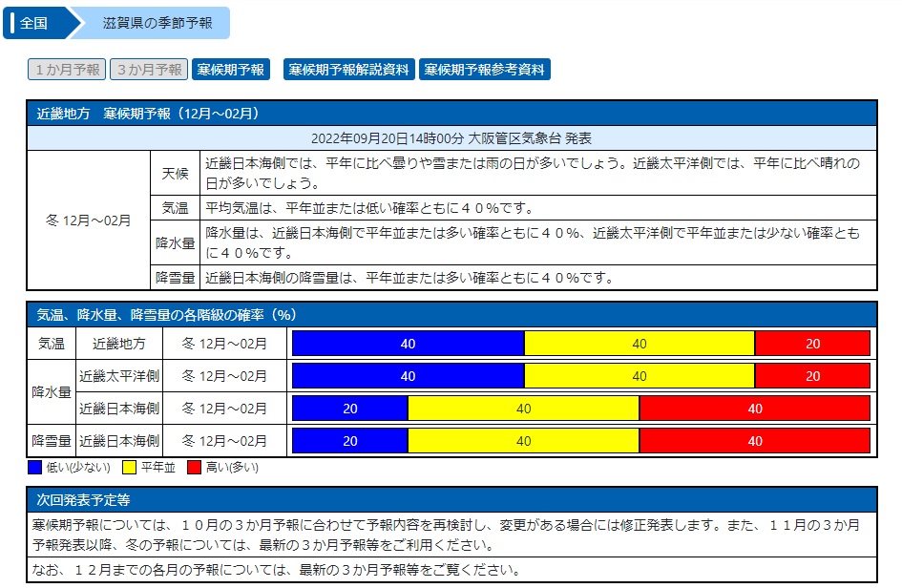Screen dimensions: 902x588
Task: Click red 40 segment in 降水量 近畿日本海側 row
Action: [755, 409]
